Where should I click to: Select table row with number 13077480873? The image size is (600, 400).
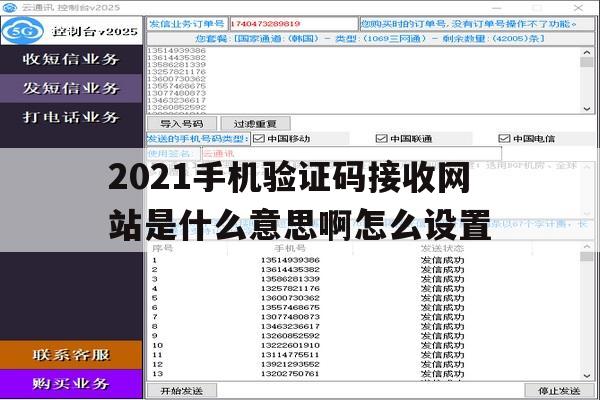point(364,317)
